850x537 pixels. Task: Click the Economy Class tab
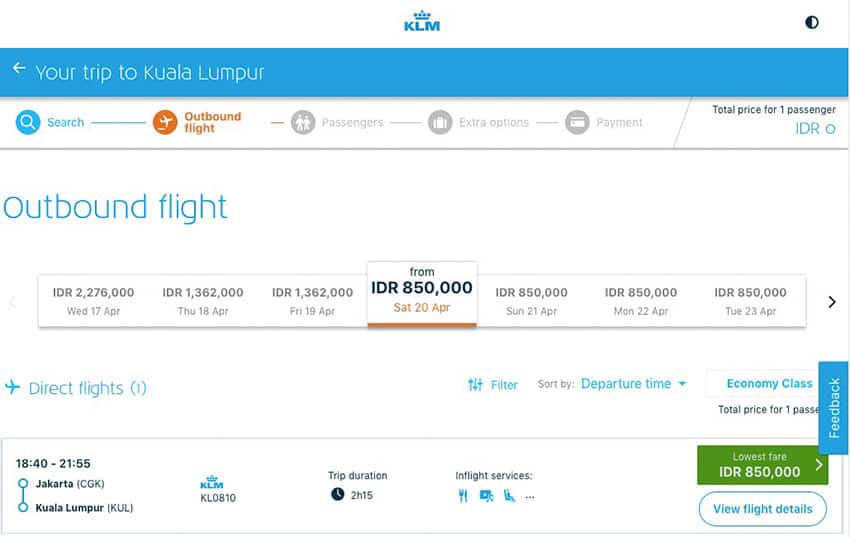click(769, 384)
